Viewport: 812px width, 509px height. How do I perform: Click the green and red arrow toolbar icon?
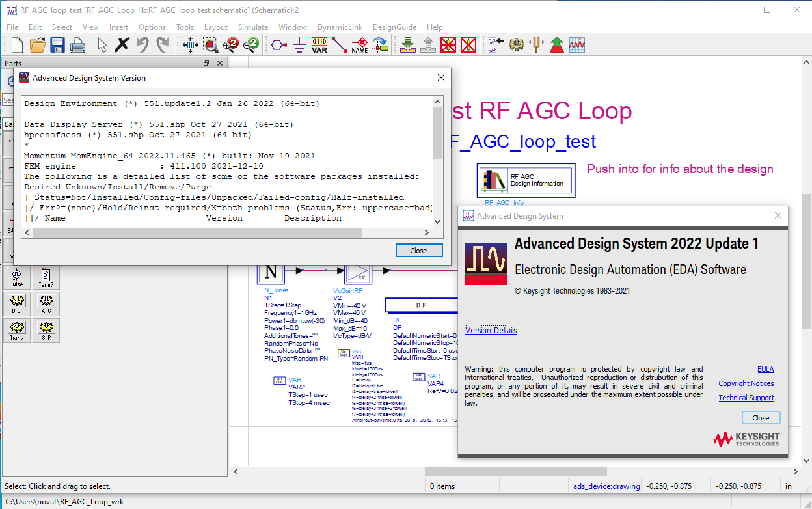click(556, 45)
